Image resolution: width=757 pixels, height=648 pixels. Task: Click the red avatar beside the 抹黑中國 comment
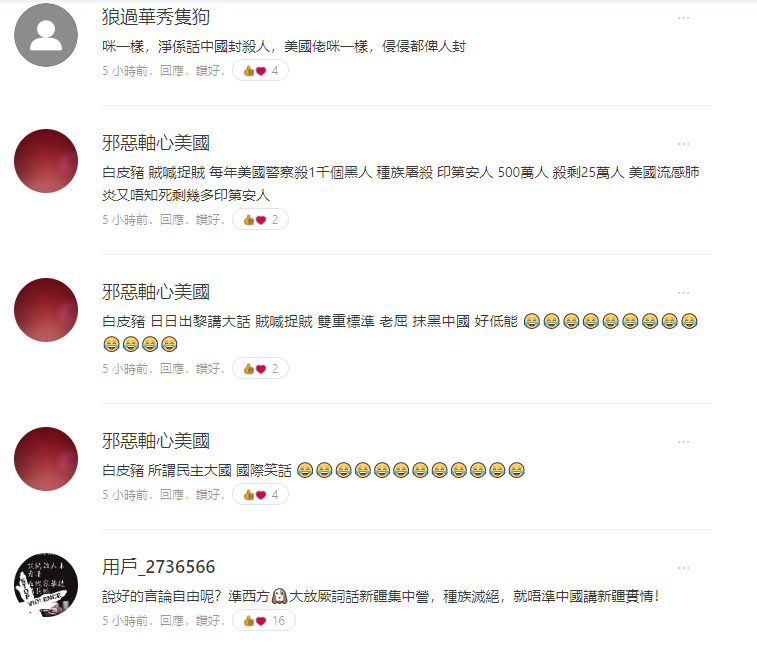coord(46,310)
